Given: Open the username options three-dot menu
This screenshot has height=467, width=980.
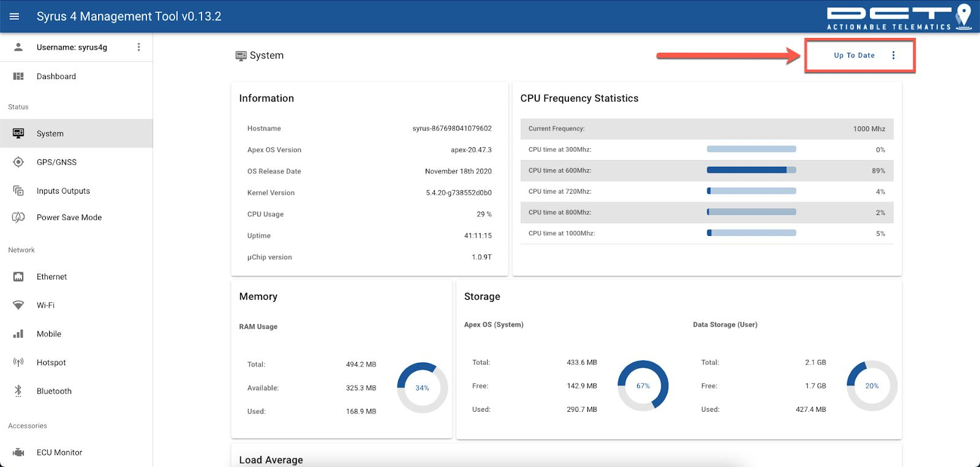Looking at the screenshot, I should pos(139,47).
